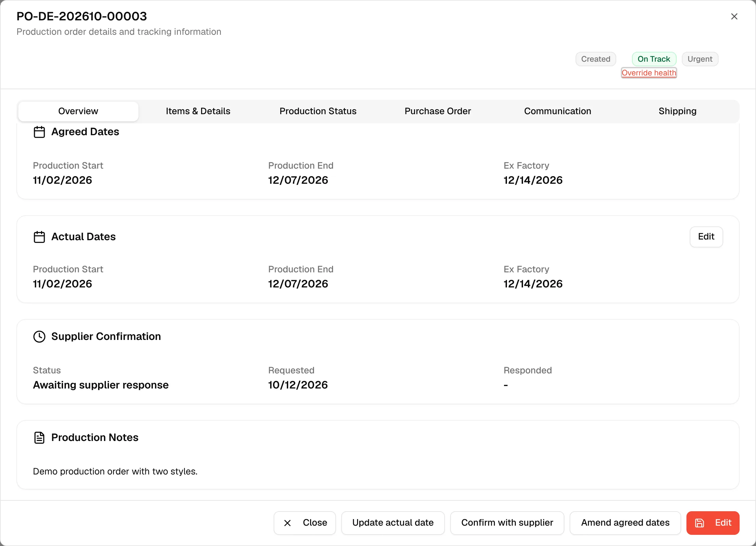
Task: Click the Actual Dates calendar icon
Action: [x=39, y=237]
